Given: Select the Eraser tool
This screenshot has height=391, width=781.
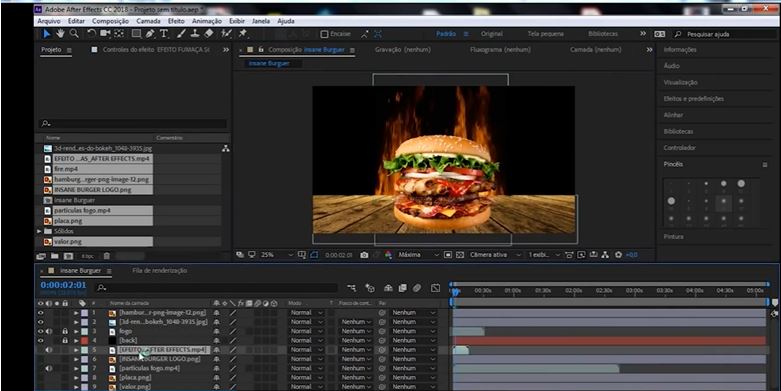Looking at the screenshot, I should [x=209, y=34].
